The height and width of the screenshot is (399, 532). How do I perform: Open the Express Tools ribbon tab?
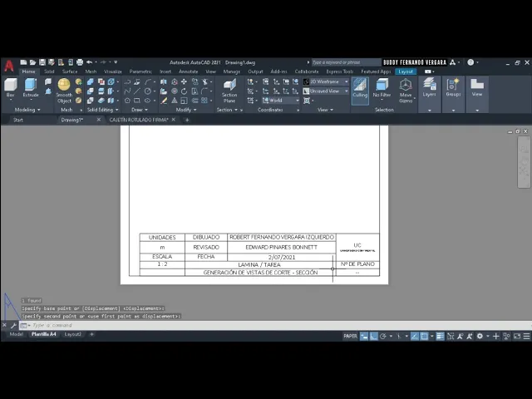(x=340, y=71)
